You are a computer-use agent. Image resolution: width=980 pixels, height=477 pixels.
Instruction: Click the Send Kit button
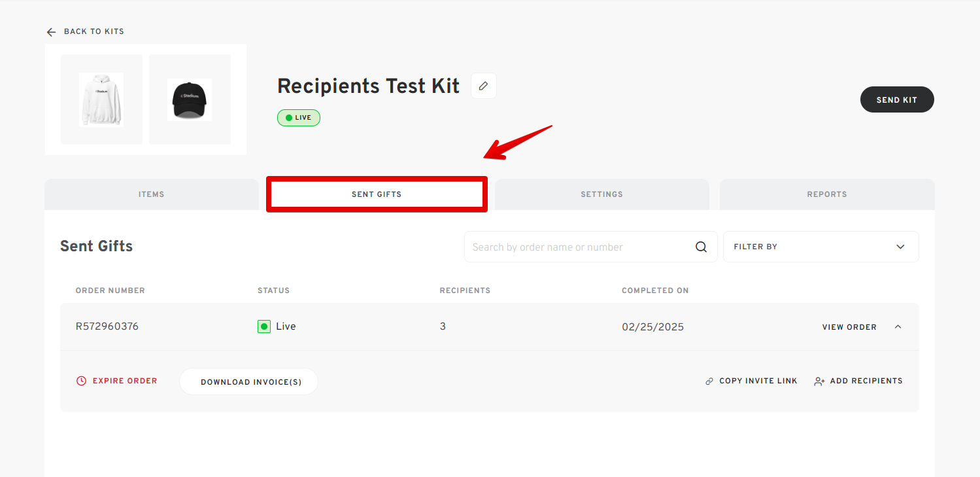pyautogui.click(x=897, y=99)
